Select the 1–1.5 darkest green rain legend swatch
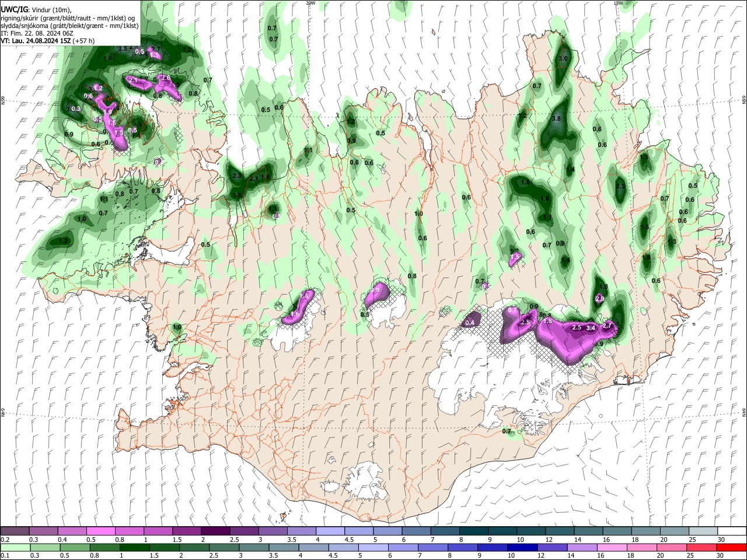The height and width of the screenshot is (560, 747). [135, 547]
